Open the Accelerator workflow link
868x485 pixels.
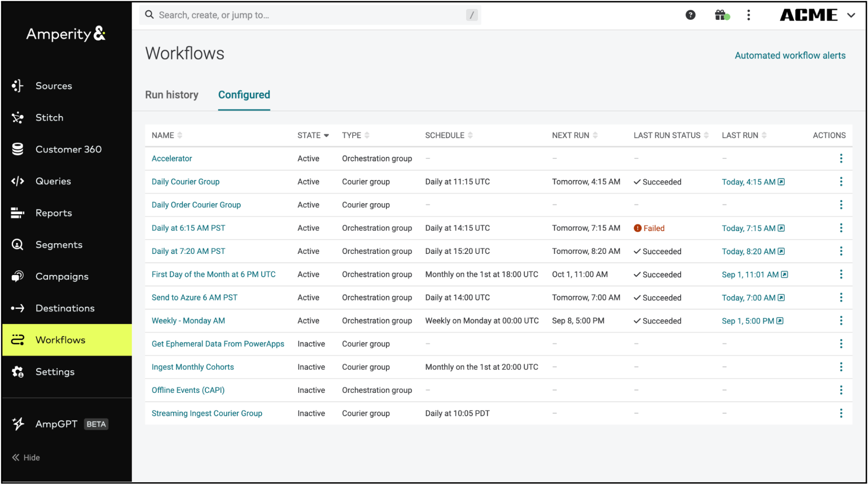coord(171,158)
